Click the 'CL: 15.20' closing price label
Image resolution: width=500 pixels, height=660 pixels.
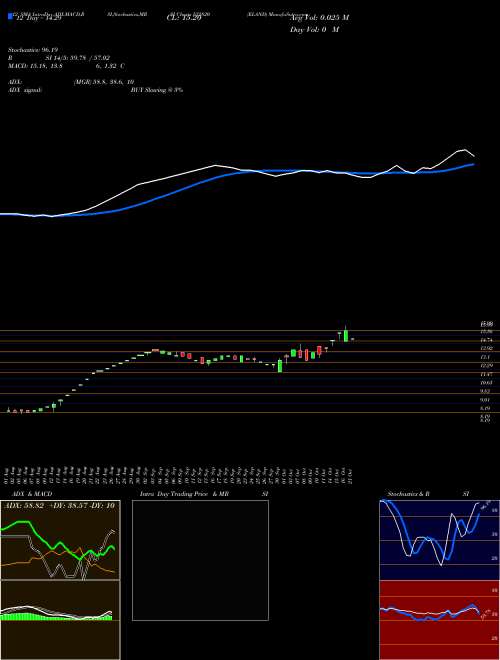point(183,18)
